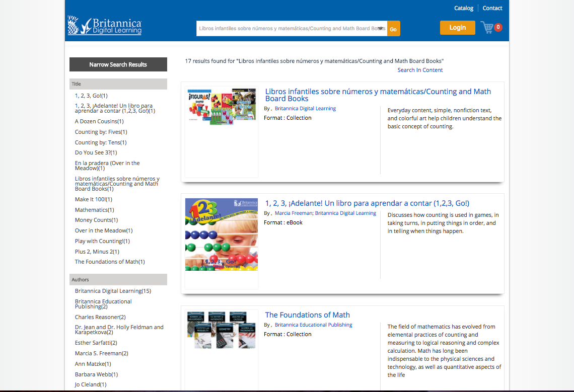Filter by title Mathematics

click(x=95, y=210)
